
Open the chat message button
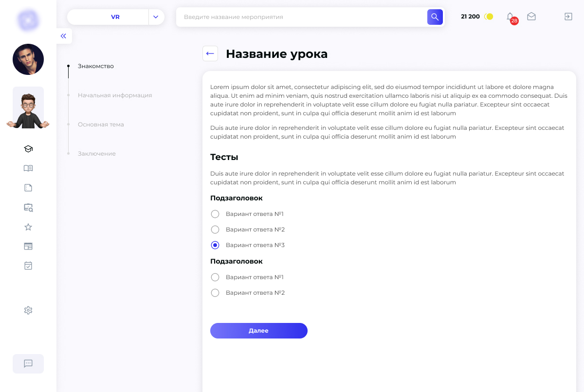pos(28,364)
